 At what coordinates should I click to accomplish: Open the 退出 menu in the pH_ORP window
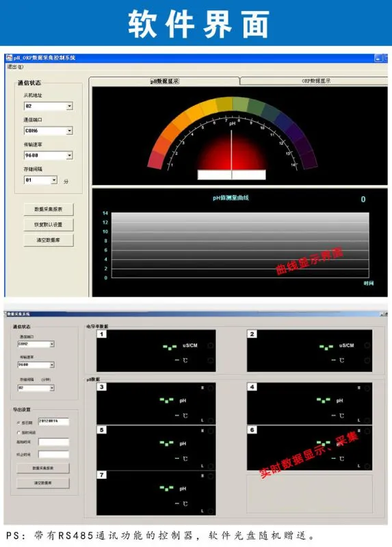[15, 66]
